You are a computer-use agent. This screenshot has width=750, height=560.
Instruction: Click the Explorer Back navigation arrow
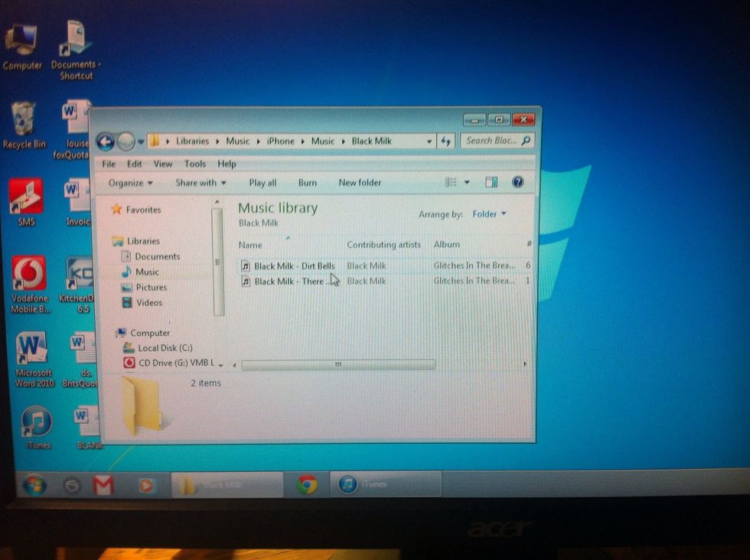106,142
